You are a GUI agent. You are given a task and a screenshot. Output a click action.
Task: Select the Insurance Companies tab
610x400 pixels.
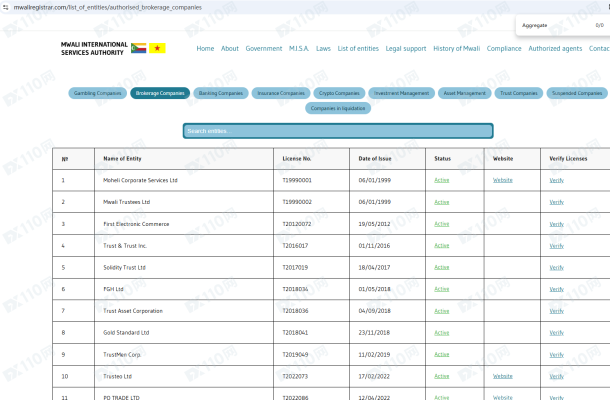pyautogui.click(x=281, y=93)
